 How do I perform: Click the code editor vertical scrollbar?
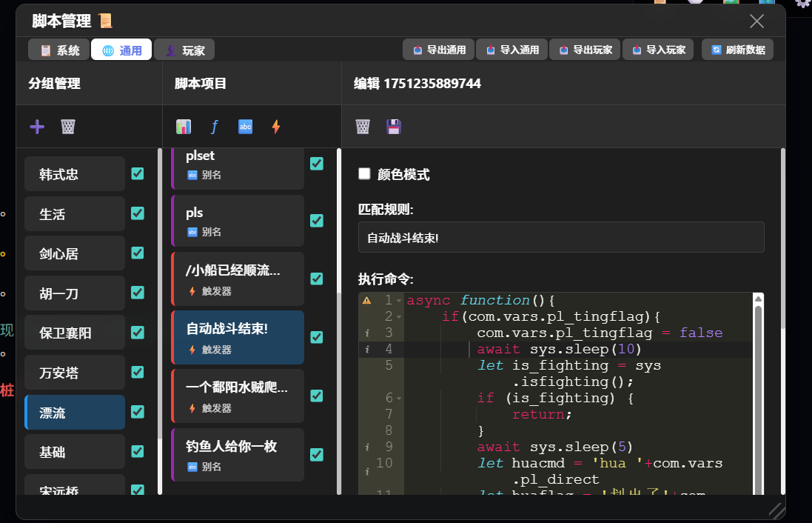click(758, 399)
